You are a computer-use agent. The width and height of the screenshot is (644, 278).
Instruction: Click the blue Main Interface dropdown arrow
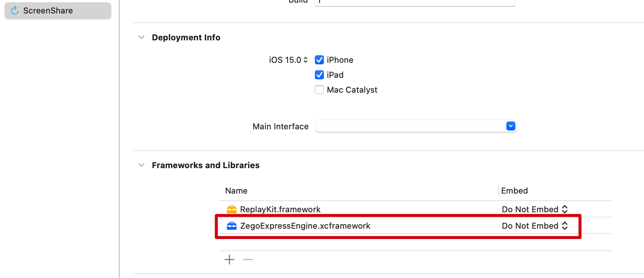pyautogui.click(x=511, y=126)
